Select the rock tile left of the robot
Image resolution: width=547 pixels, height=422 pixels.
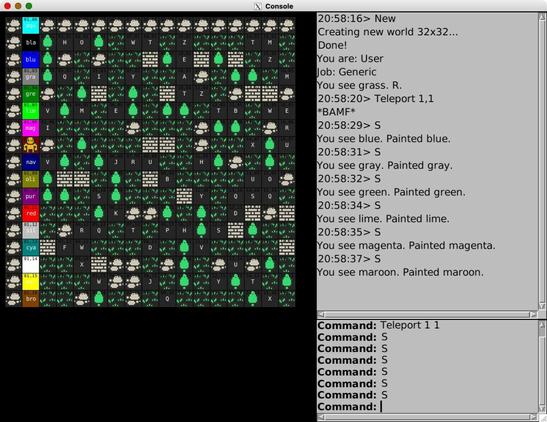(14, 145)
